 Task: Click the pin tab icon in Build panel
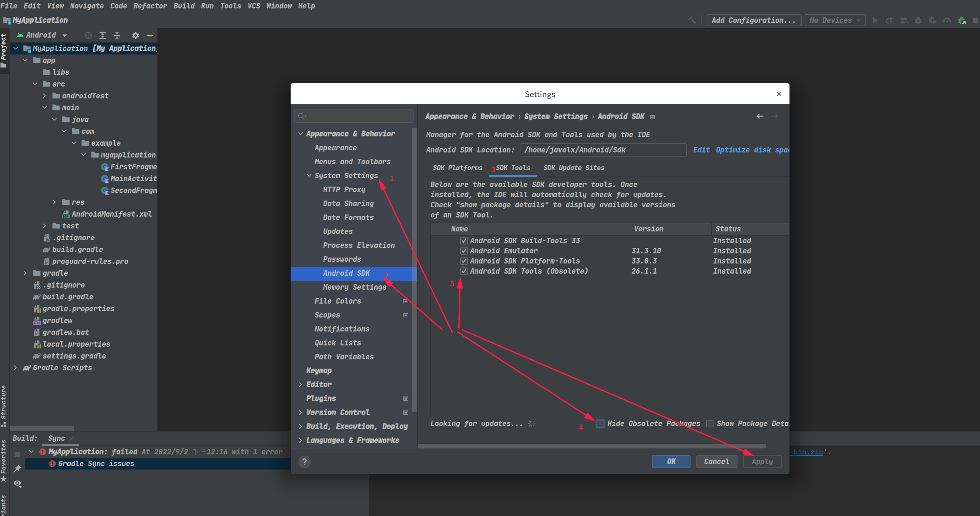coord(17,469)
